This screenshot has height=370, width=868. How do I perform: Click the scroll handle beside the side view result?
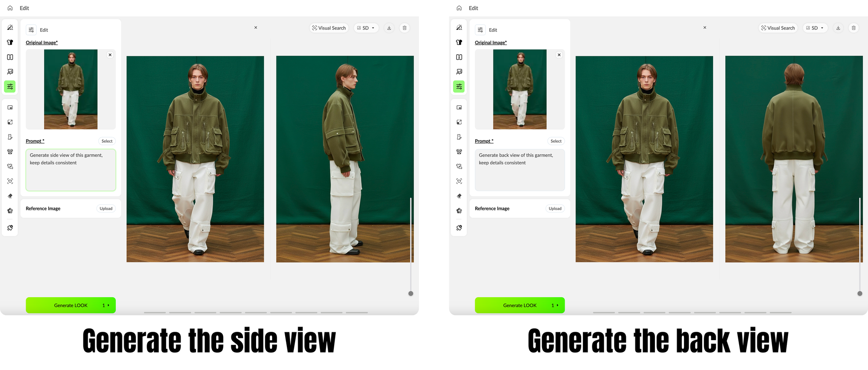click(411, 294)
